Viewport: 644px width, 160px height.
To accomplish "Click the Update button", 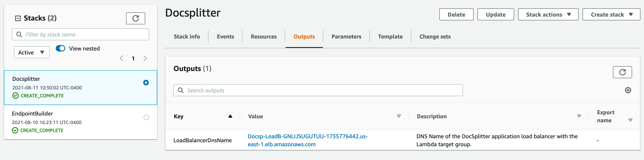I will click(x=495, y=15).
